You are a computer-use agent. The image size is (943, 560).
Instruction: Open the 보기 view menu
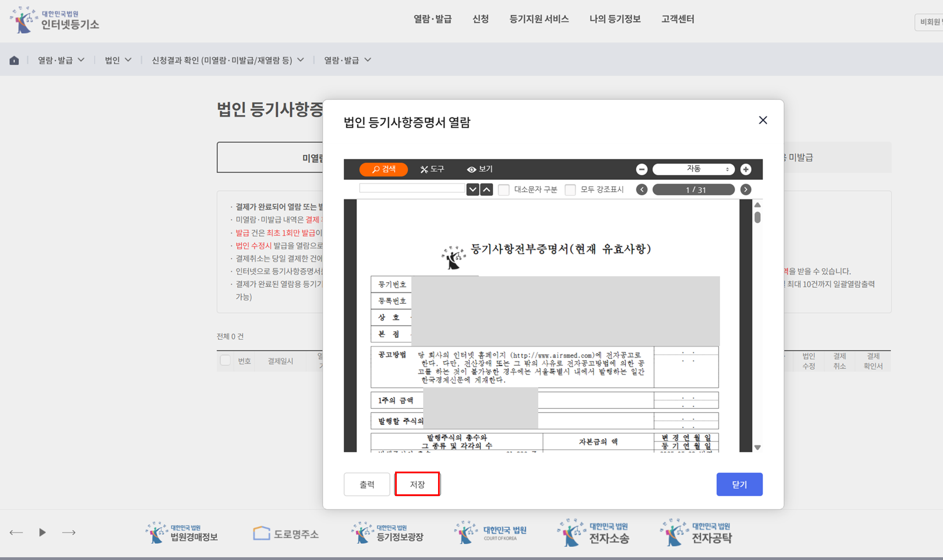(480, 169)
